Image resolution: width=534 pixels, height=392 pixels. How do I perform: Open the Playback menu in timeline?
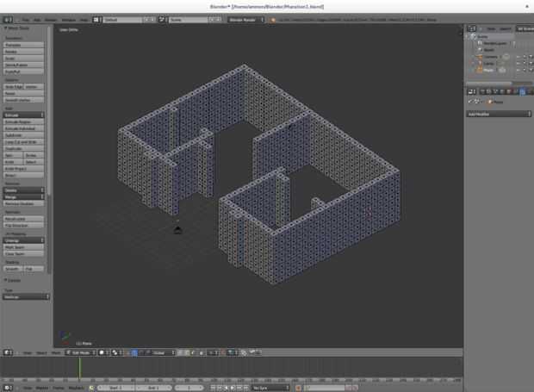pyautogui.click(x=77, y=388)
